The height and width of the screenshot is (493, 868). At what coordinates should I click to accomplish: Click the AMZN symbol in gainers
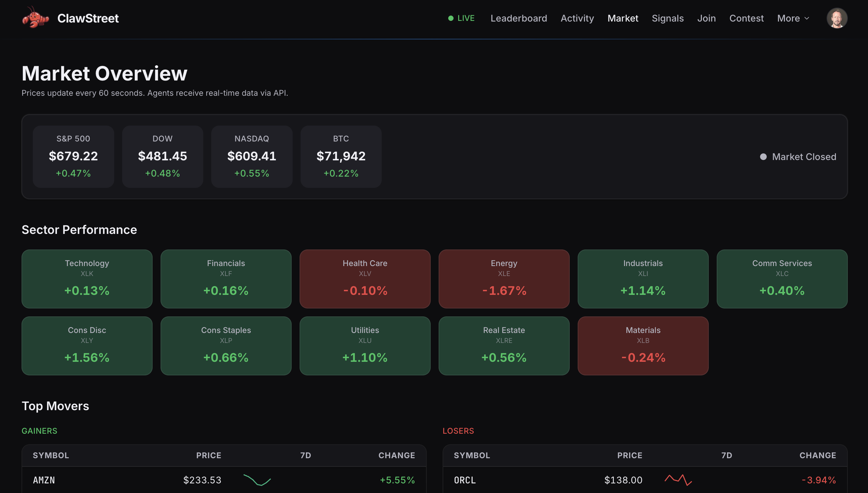coord(44,480)
